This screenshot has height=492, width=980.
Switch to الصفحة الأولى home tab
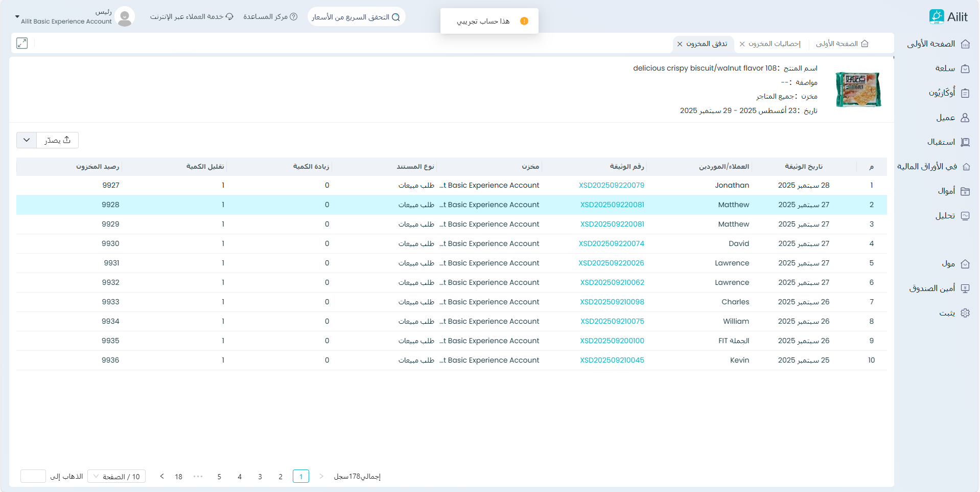click(842, 44)
